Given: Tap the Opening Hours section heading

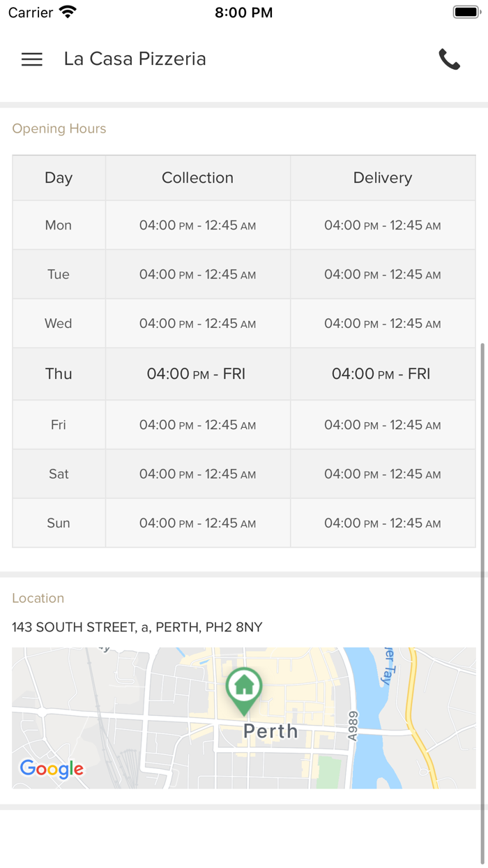Looking at the screenshot, I should (59, 129).
